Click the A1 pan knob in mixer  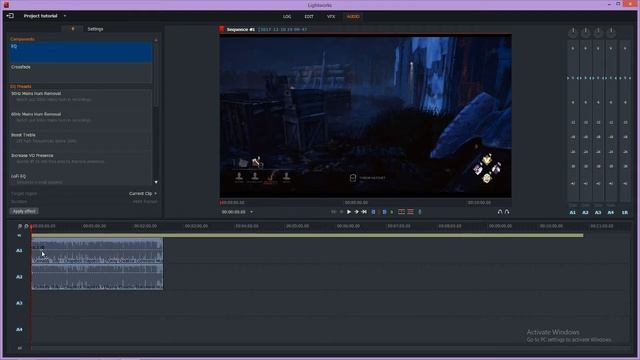coord(573,32)
